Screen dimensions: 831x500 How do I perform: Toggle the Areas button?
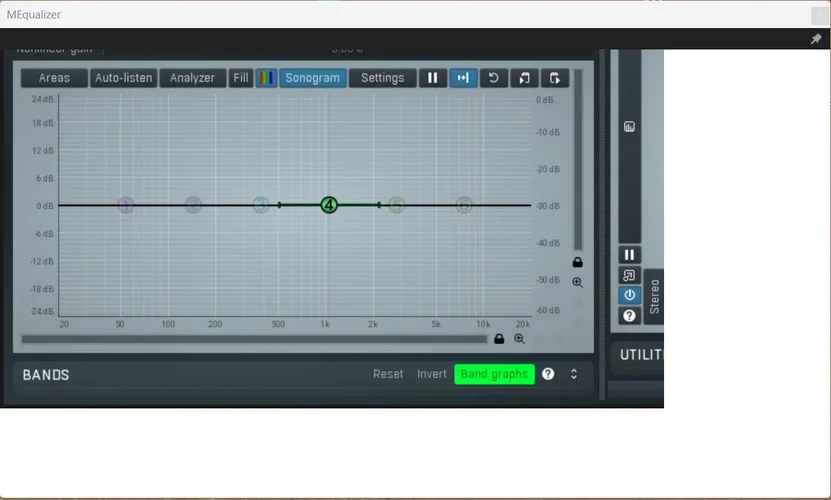pos(54,78)
